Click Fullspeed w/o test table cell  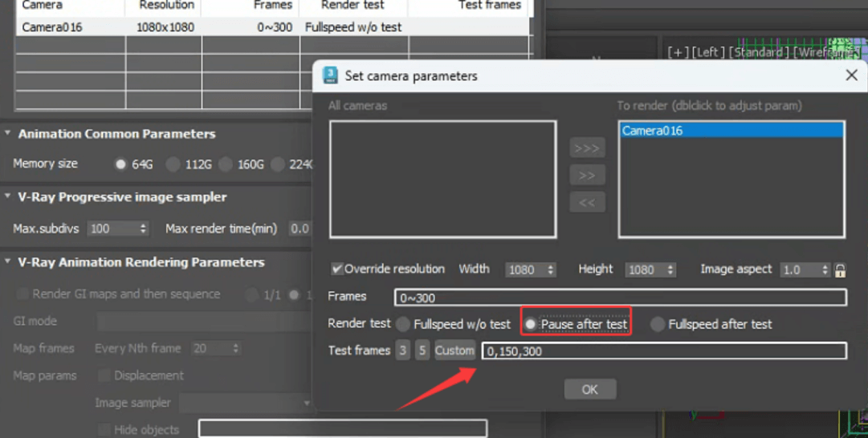click(353, 26)
